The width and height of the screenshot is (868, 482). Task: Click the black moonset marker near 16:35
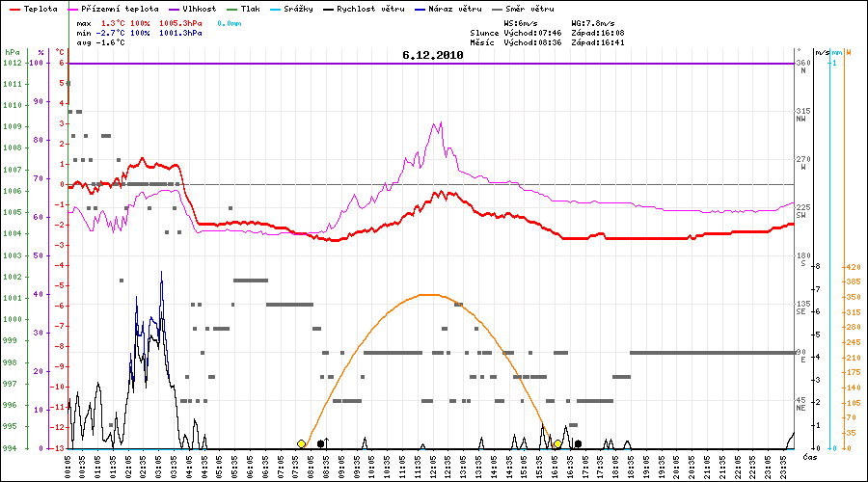coord(578,443)
